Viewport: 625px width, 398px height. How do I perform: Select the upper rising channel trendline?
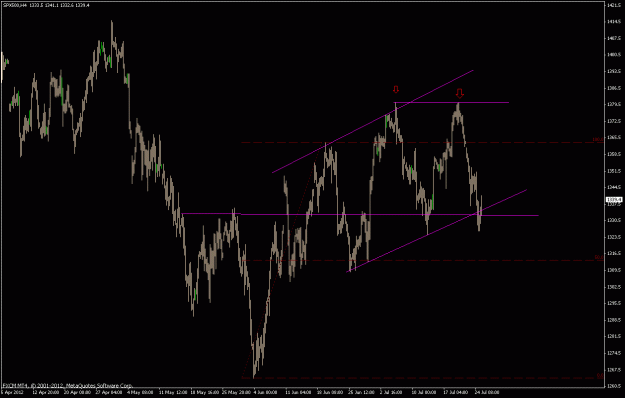pyautogui.click(x=373, y=122)
